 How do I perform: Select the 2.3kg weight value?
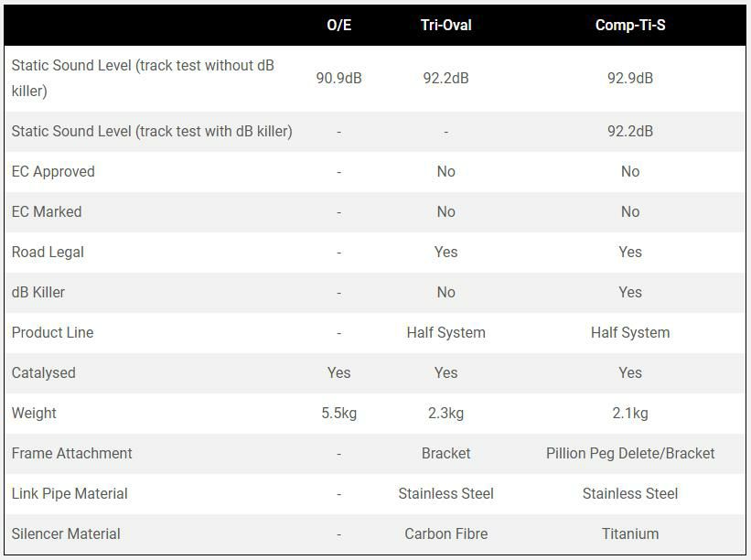[445, 414]
